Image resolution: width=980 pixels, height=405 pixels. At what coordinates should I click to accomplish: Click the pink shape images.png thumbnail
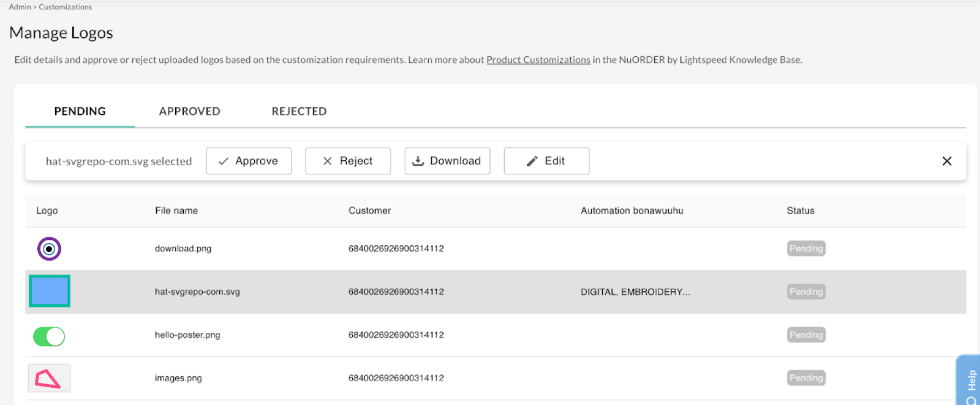[x=49, y=378]
